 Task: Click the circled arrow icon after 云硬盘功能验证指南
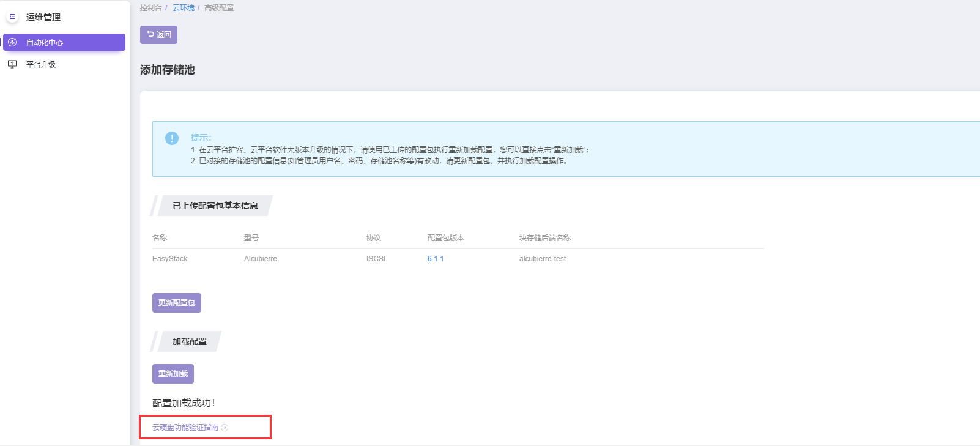[225, 428]
